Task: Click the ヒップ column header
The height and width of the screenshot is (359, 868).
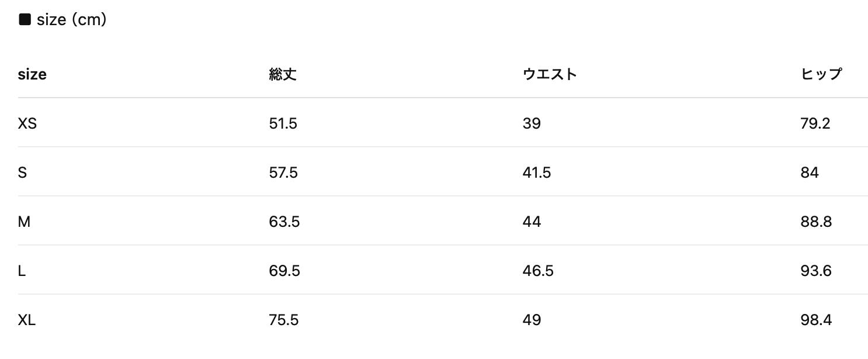Action: click(821, 74)
